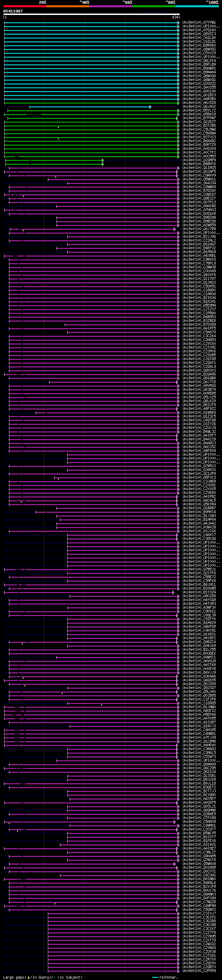
Task: Select label UniRef100_Q6JA02
Action: [199, 106]
